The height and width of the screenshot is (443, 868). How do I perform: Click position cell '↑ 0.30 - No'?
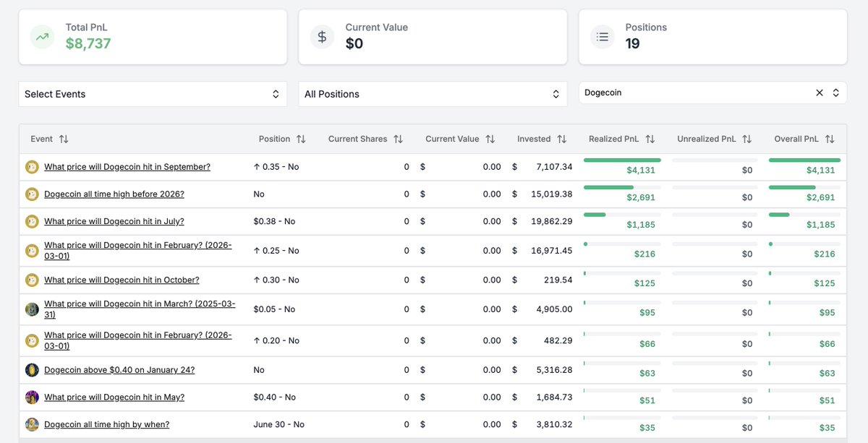click(276, 280)
